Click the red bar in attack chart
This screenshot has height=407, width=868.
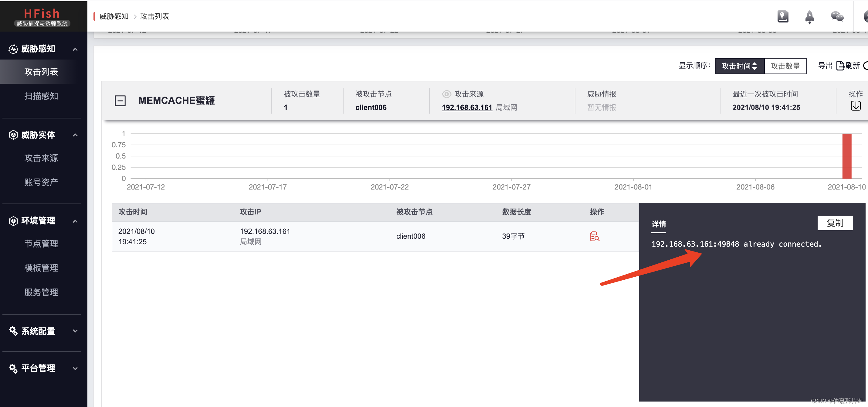coord(846,156)
